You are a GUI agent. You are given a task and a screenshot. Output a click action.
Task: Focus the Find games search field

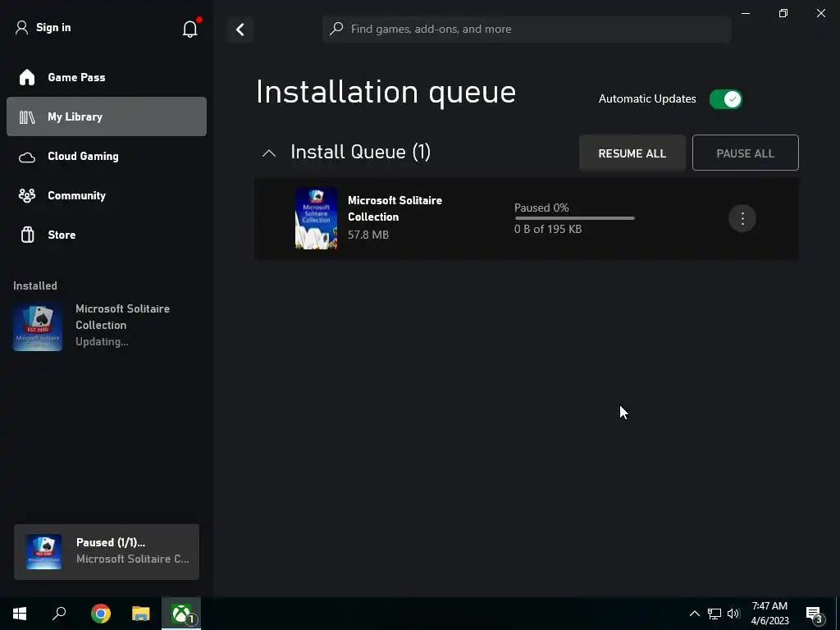click(x=527, y=29)
